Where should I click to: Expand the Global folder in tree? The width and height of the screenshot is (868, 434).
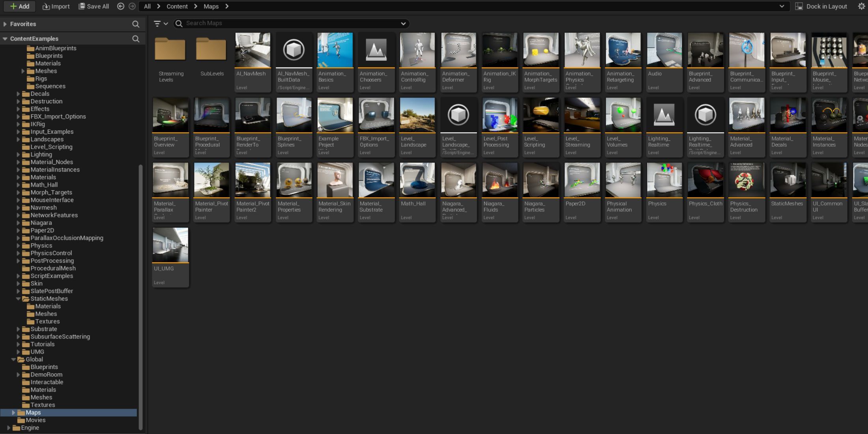pyautogui.click(x=12, y=359)
